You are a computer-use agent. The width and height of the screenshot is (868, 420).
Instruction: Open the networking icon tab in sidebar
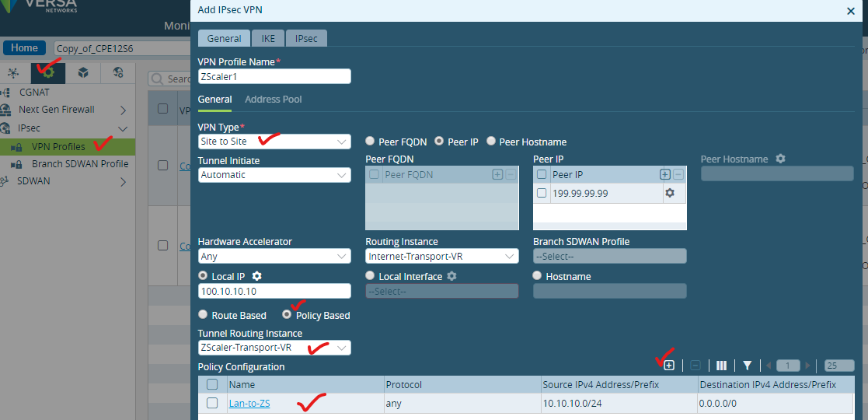click(x=13, y=72)
